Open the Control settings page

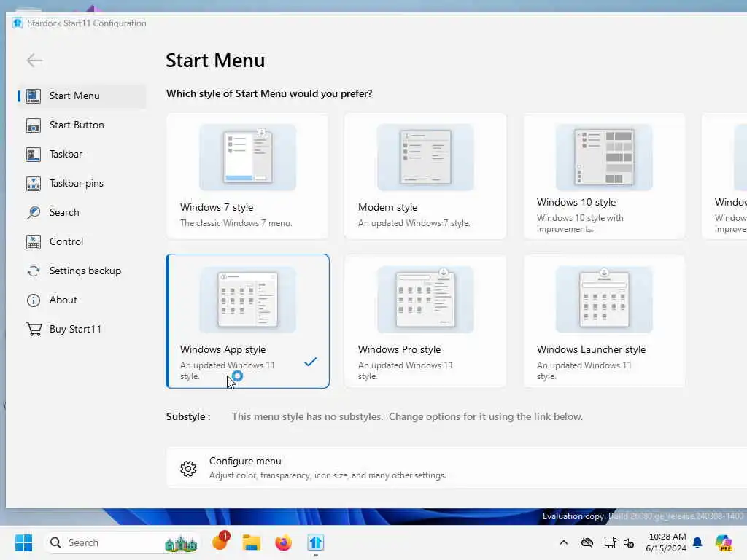pos(82,242)
